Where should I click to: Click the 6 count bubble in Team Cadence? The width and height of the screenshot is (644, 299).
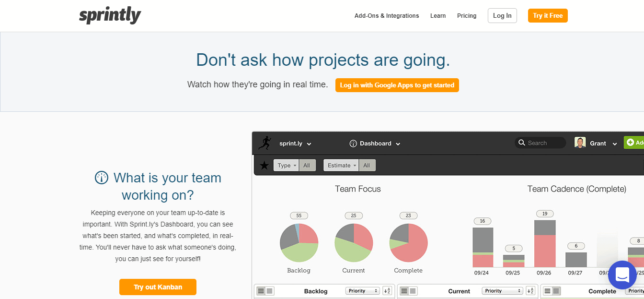pos(576,246)
